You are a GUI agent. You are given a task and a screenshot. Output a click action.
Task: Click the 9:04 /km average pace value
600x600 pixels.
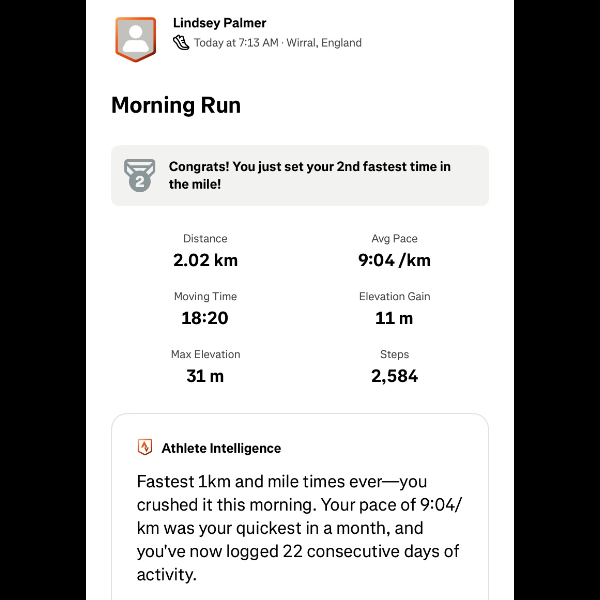pos(394,260)
